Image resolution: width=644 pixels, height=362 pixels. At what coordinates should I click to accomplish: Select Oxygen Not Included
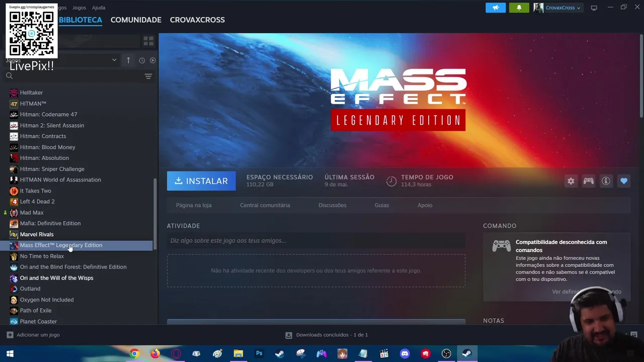(47, 300)
